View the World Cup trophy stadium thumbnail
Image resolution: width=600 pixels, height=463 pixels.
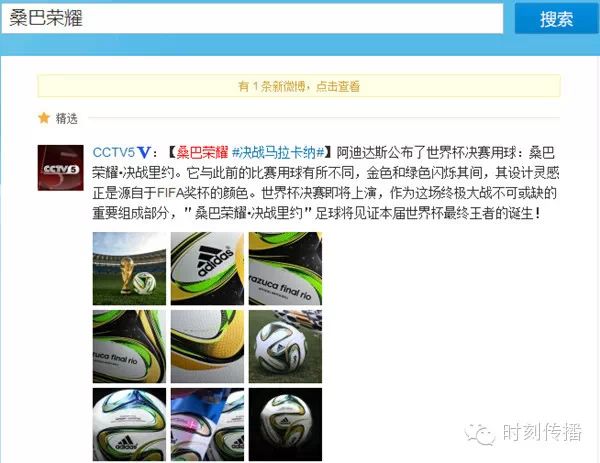click(x=129, y=269)
